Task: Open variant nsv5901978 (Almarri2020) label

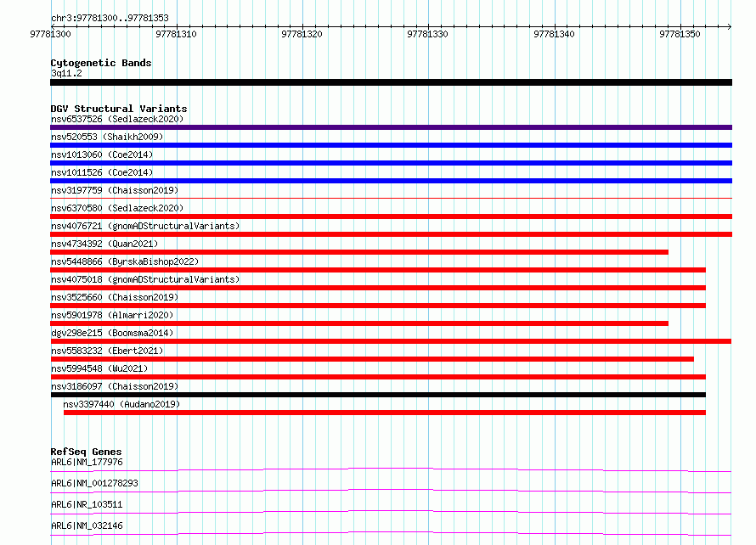Action: (x=112, y=315)
